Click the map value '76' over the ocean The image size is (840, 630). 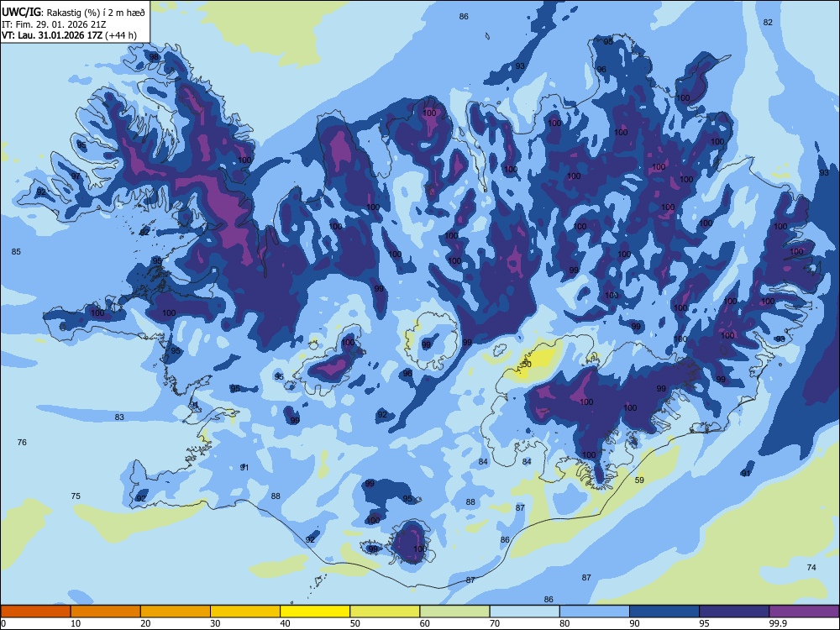[x=22, y=442]
